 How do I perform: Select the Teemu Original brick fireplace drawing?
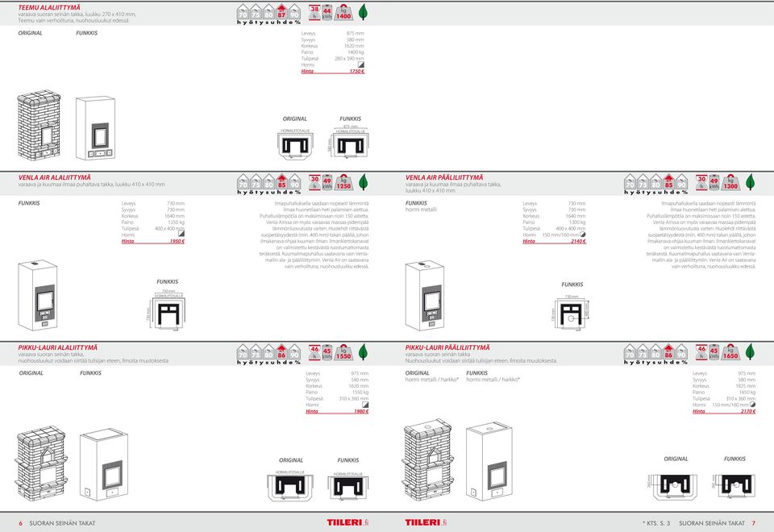[39, 126]
